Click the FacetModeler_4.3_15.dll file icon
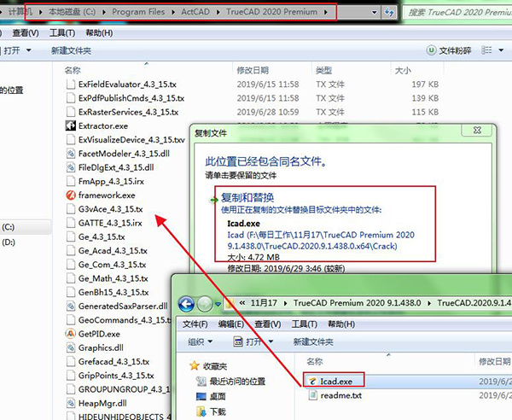 pyautogui.click(x=71, y=154)
